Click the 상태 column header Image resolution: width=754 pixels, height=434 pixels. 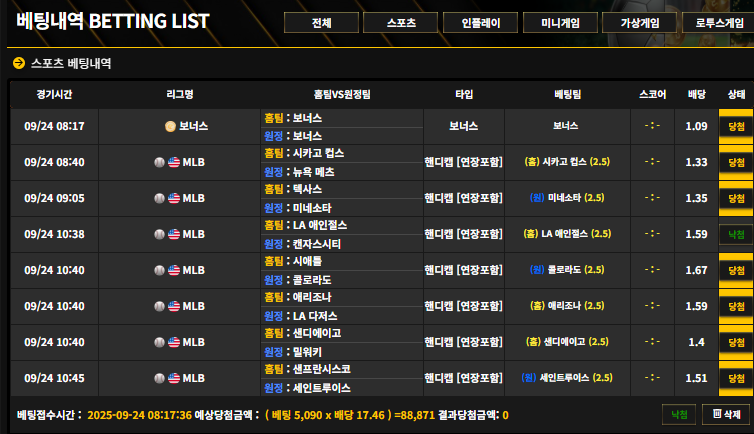pos(736,94)
